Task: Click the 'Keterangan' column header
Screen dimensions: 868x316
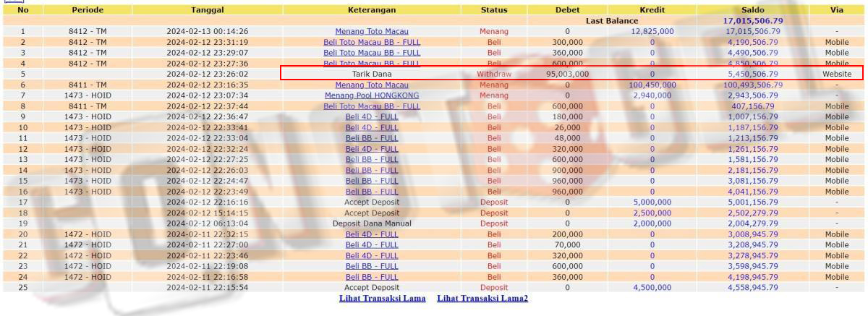Action: 371,10
